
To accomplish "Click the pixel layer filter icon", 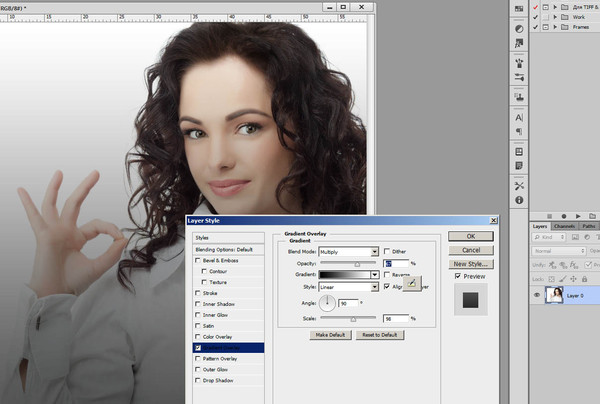I will [x=575, y=237].
